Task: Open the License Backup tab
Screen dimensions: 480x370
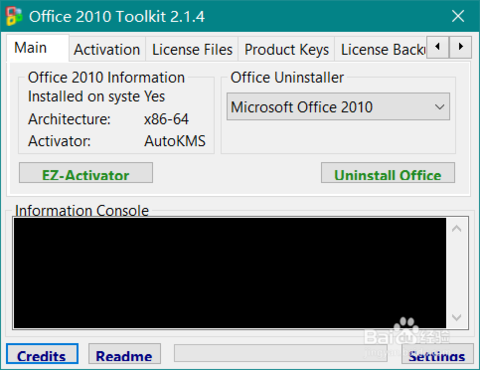Action: pyautogui.click(x=381, y=50)
